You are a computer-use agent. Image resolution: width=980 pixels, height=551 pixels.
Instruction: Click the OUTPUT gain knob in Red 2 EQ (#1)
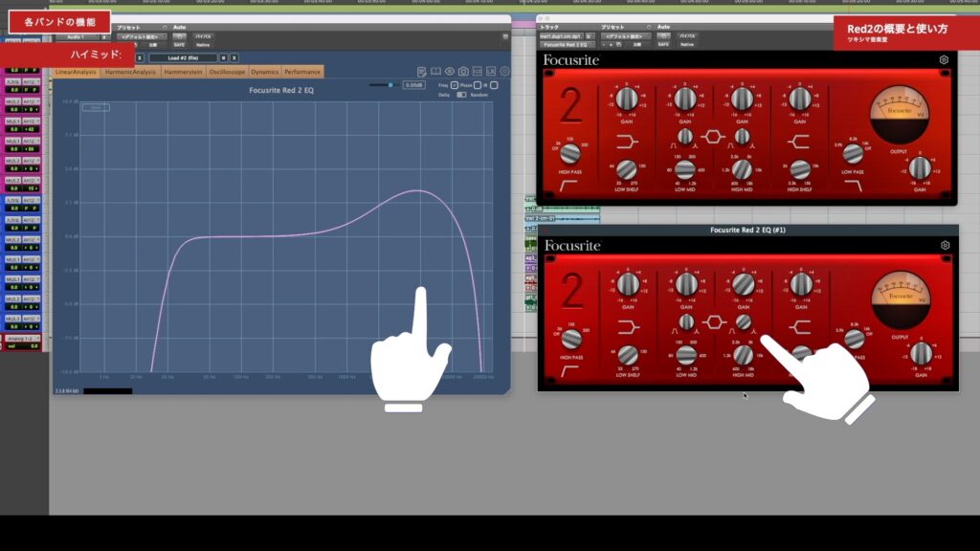922,353
